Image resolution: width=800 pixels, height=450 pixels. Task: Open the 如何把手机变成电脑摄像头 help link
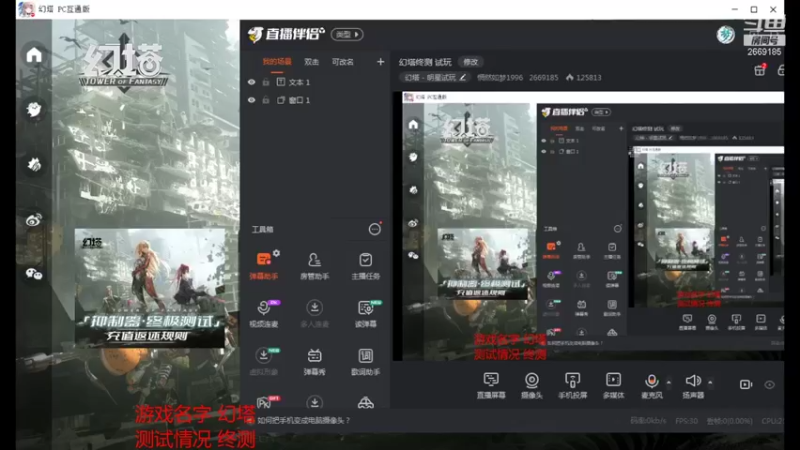click(x=304, y=420)
